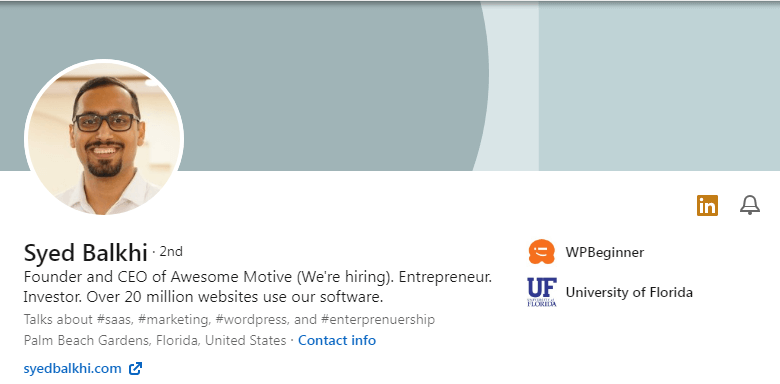780x384 pixels.
Task: Click the University of Florida text
Action: point(629,292)
